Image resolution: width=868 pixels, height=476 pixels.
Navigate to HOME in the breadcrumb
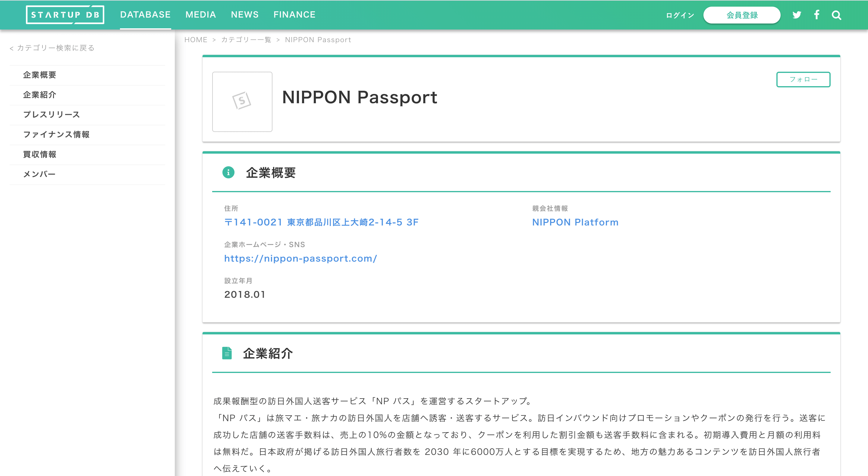point(196,39)
